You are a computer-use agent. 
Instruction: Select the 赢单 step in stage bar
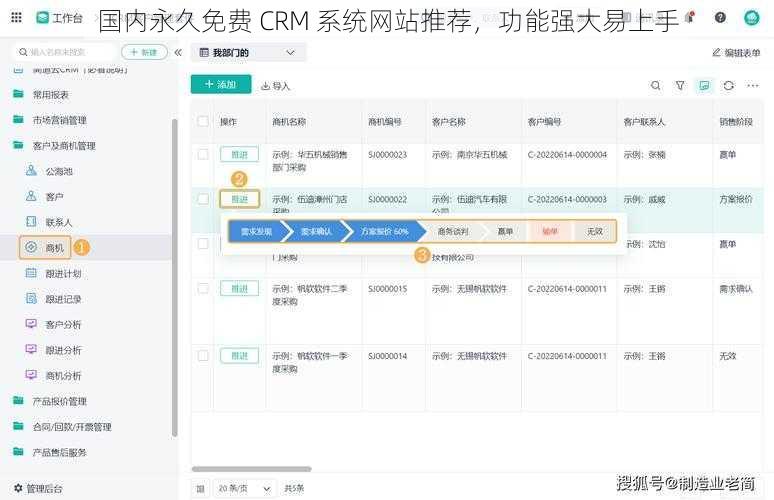pyautogui.click(x=505, y=231)
